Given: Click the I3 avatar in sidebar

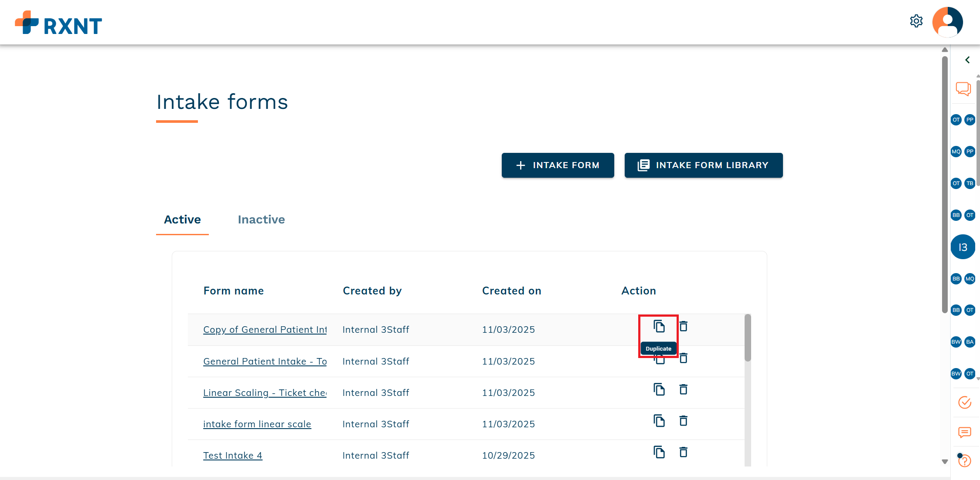Looking at the screenshot, I should click(x=963, y=247).
